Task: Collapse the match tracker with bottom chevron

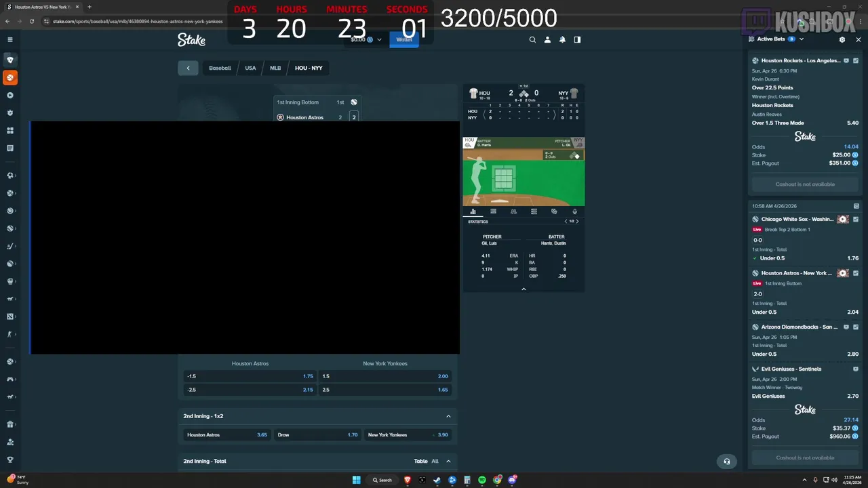Action: [524, 289]
